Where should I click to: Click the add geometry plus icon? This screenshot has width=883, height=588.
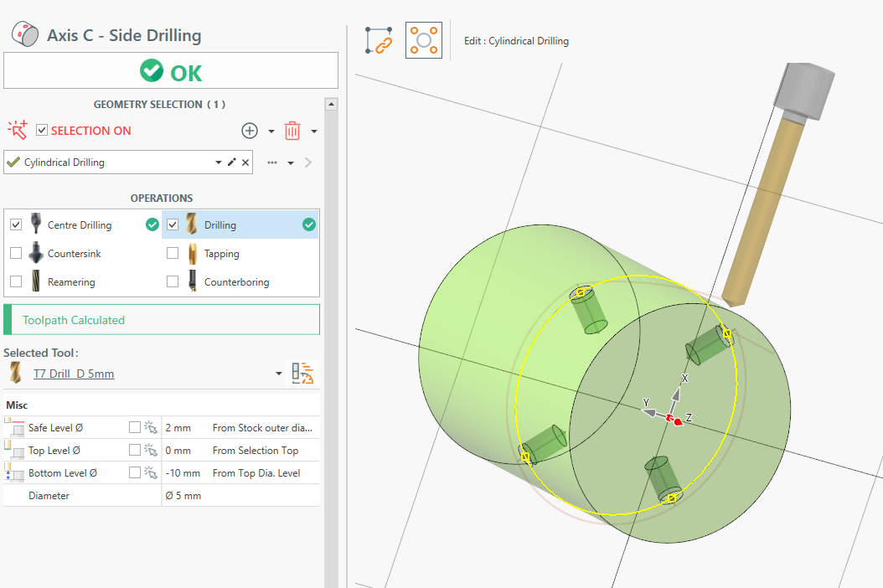pos(250,131)
